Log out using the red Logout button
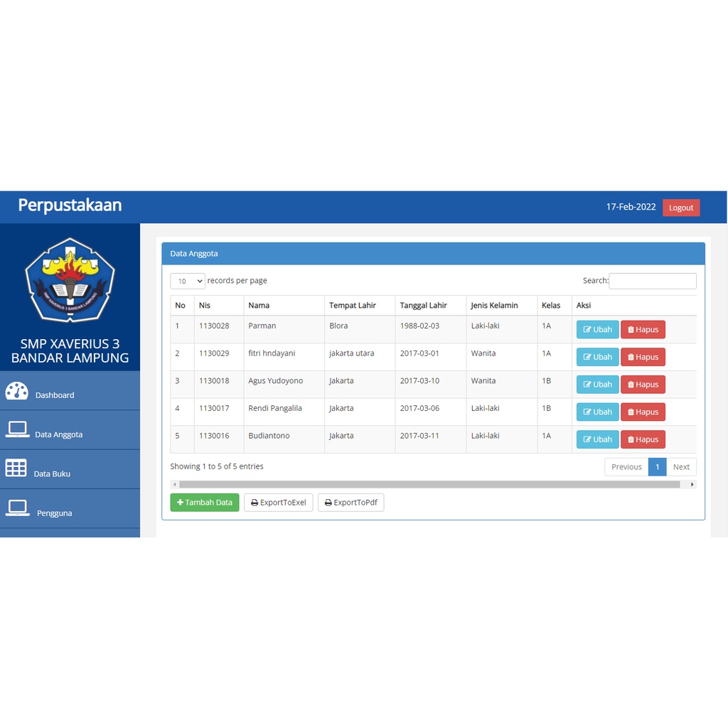This screenshot has width=728, height=728. (681, 208)
